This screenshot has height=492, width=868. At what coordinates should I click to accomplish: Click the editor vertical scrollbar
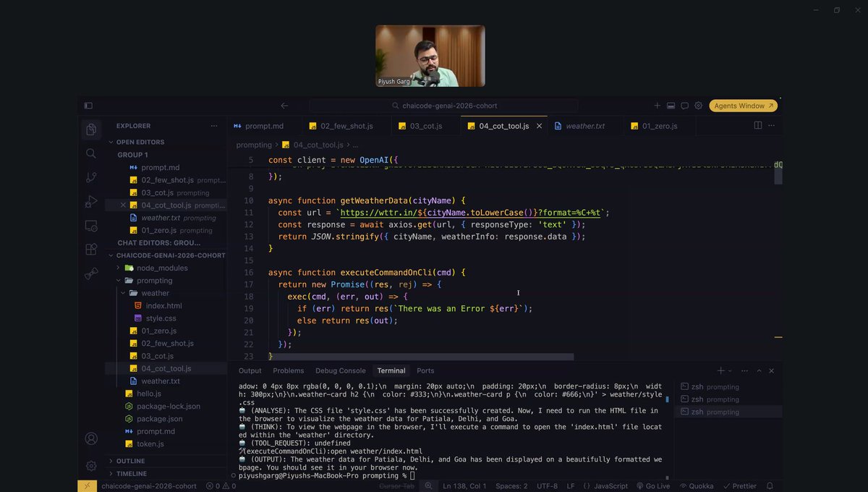778,174
